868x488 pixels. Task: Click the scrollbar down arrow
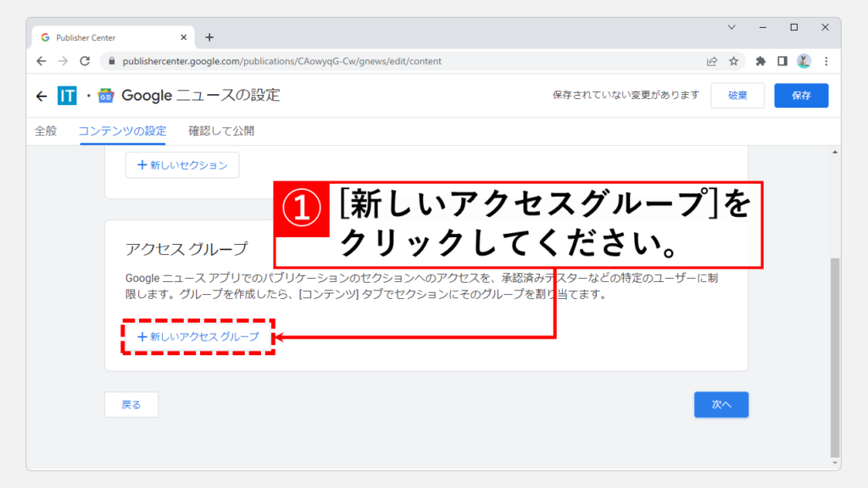tap(835, 463)
